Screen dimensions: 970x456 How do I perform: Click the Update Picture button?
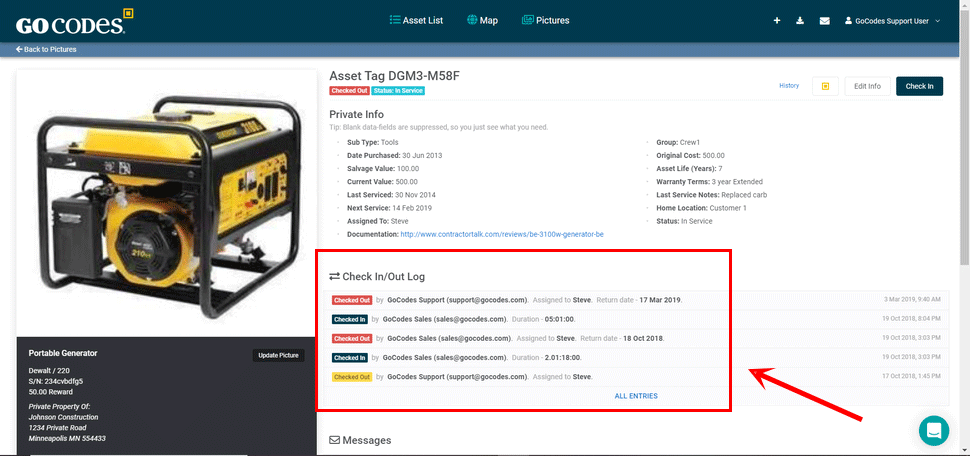[277, 355]
